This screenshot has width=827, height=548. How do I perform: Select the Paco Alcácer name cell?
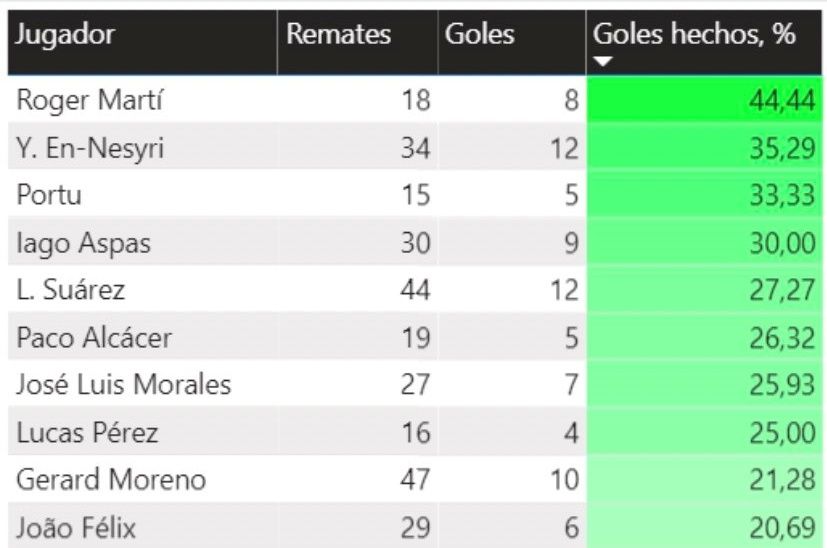[x=94, y=338]
